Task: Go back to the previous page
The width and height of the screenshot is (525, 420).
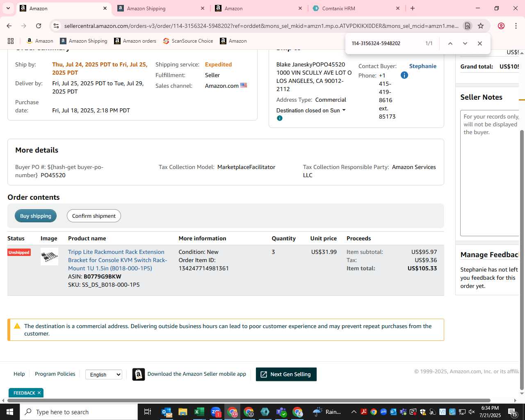Action: [x=9, y=26]
